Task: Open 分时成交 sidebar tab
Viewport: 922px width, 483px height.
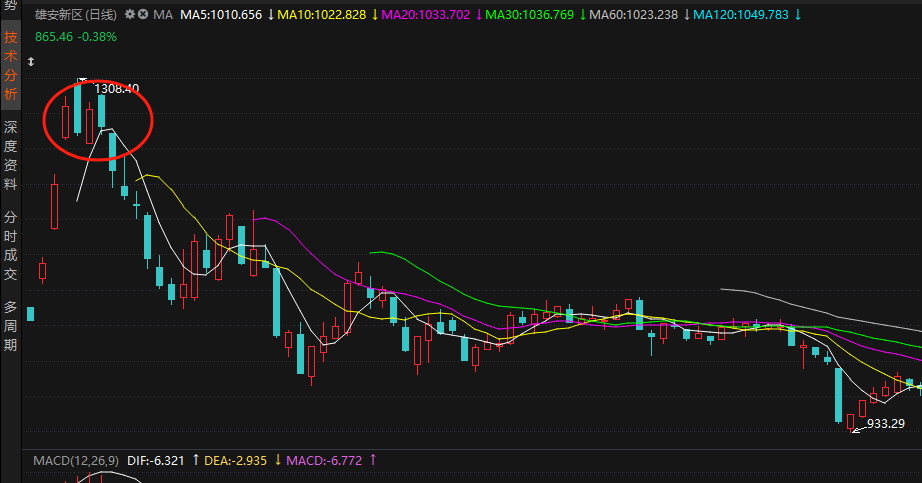Action: coord(11,246)
